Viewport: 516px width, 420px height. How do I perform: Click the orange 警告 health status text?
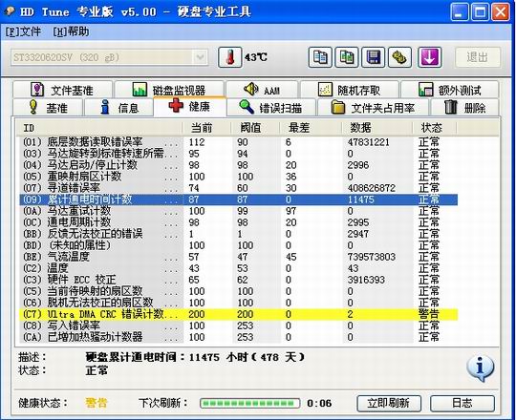tap(97, 403)
